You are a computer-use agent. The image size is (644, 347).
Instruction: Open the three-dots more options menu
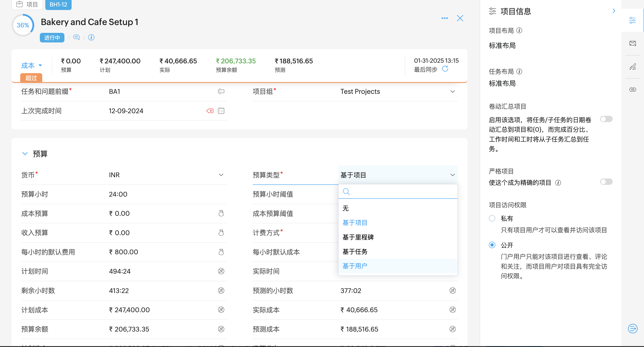[444, 18]
